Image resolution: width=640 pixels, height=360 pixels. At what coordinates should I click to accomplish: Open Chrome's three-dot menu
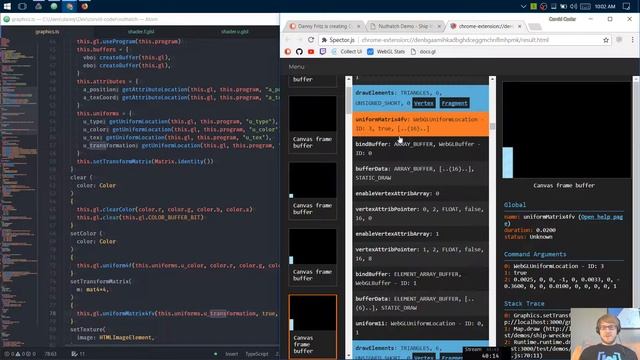coord(632,40)
